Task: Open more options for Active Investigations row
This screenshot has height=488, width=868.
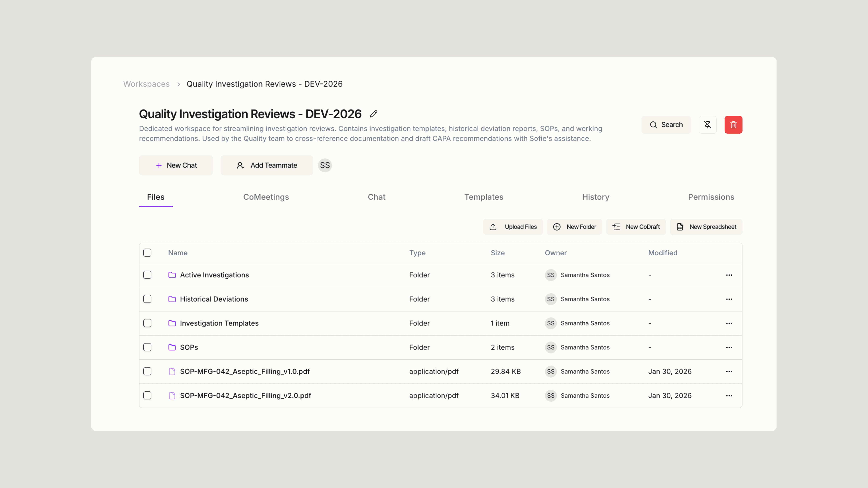Action: click(729, 275)
